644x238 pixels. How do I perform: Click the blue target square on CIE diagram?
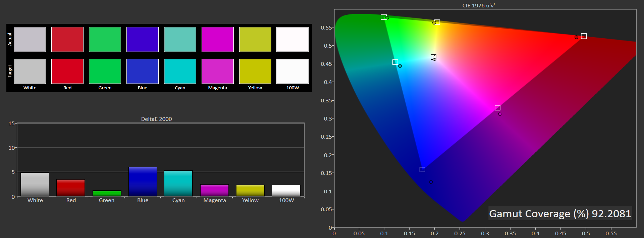tap(422, 170)
